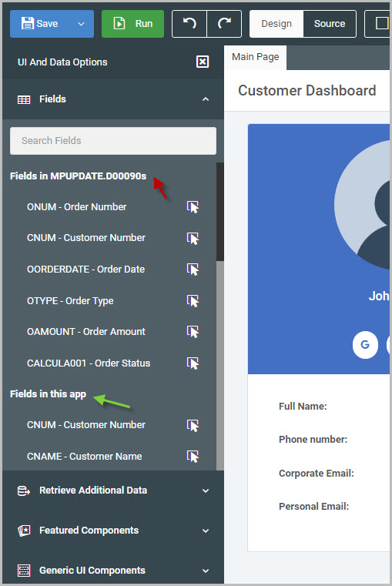Expand Generic UI Components section
The height and width of the screenshot is (586, 392).
113,571
